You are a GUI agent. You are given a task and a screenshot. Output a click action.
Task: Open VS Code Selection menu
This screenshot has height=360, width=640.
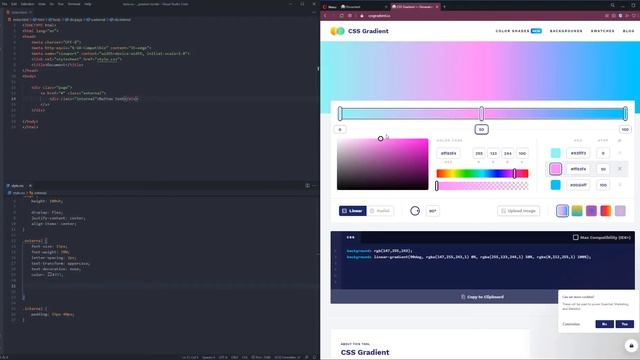(x=28, y=4)
